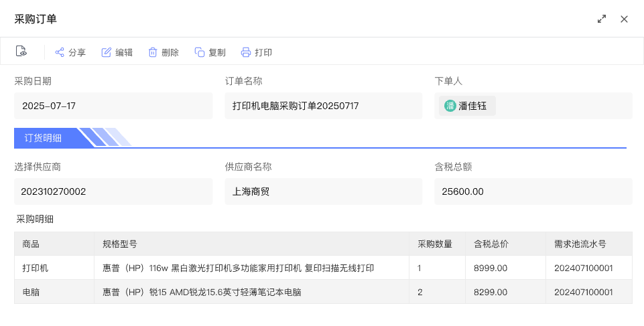Viewport: 644px width, 326px height.
Task: Click the 供应商名称 field label
Action: [248, 167]
